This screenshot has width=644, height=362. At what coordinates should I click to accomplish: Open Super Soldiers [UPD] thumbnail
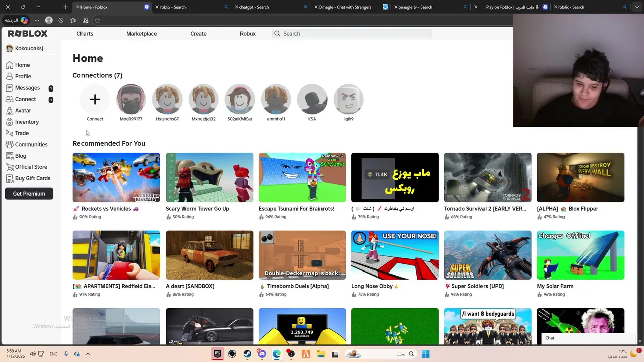coord(488,255)
